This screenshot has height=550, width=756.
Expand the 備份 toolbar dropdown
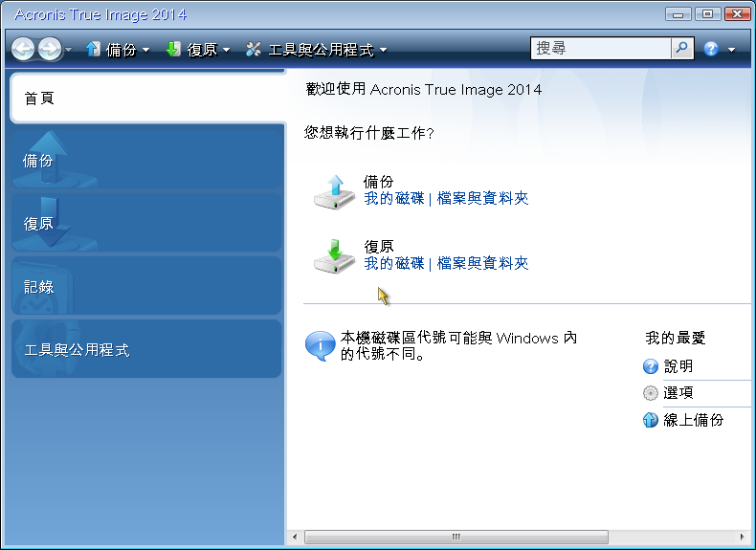[x=146, y=50]
